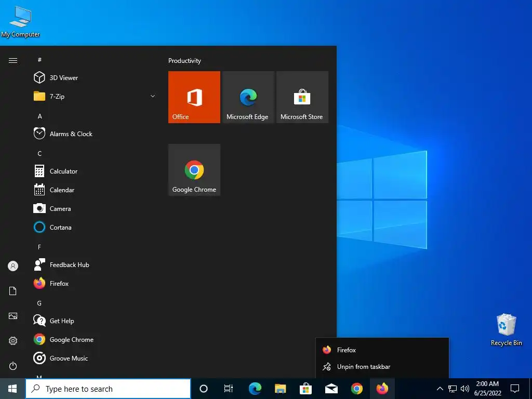This screenshot has width=532, height=399.
Task: Open Documents from the Start sidebar
Action: (13, 291)
